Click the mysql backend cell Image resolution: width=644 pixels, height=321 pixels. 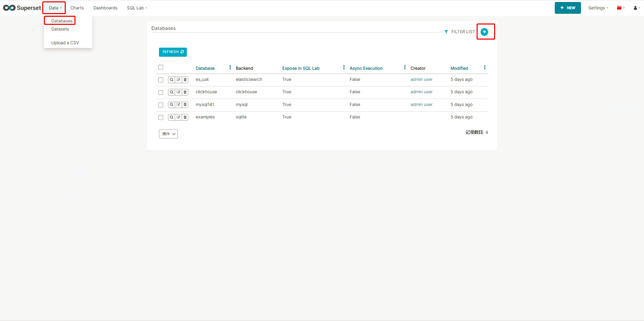tap(241, 105)
